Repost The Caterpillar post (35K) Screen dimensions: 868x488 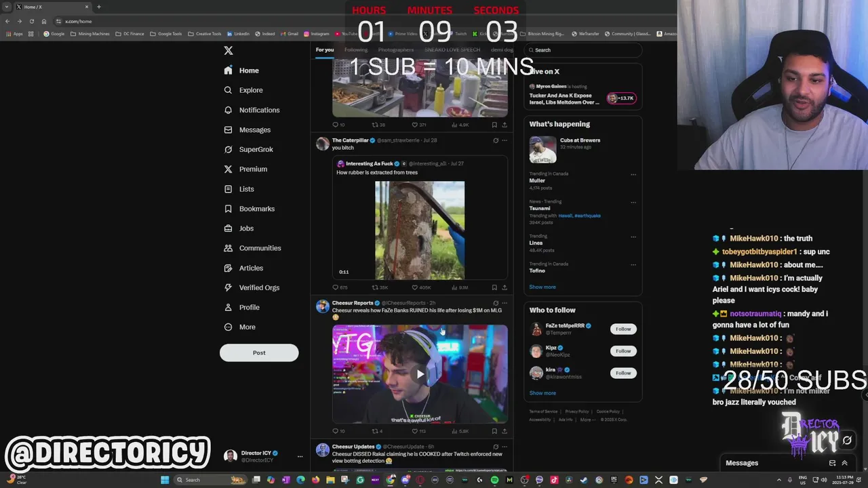[x=380, y=287]
